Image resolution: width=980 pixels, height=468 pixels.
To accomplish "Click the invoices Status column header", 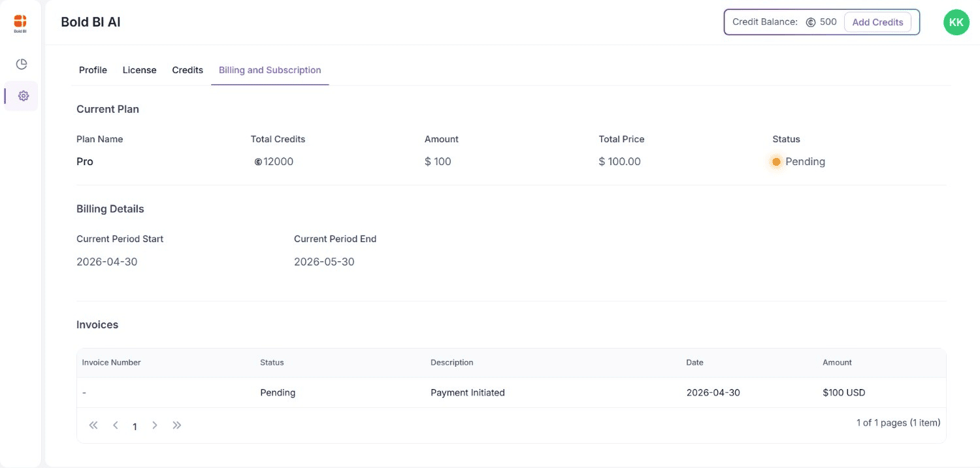I will pos(272,362).
